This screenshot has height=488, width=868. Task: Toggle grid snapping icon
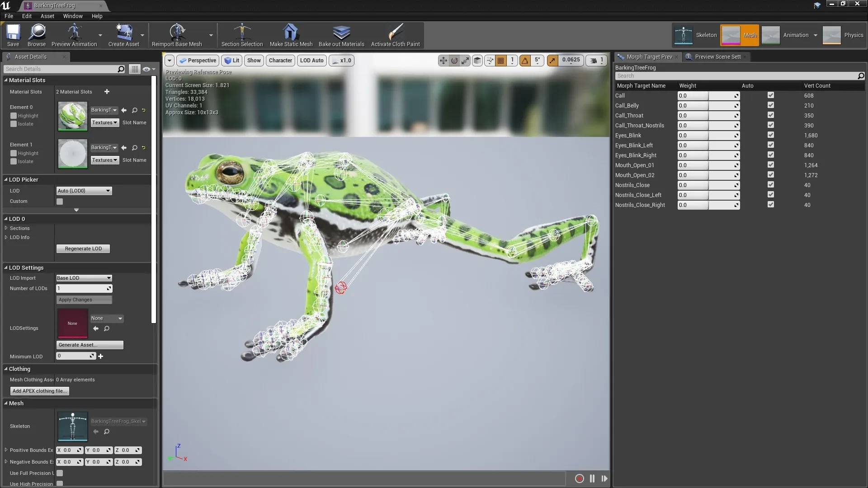[x=501, y=61]
